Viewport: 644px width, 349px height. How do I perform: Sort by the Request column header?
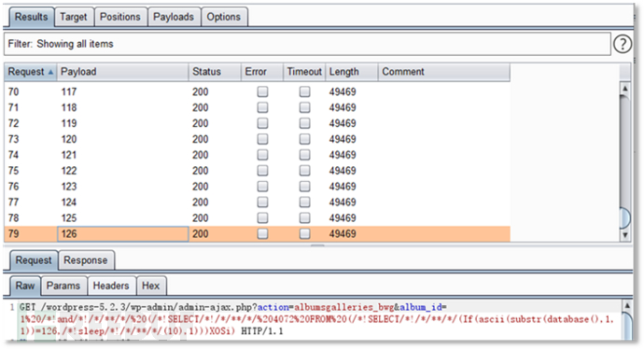click(31, 72)
